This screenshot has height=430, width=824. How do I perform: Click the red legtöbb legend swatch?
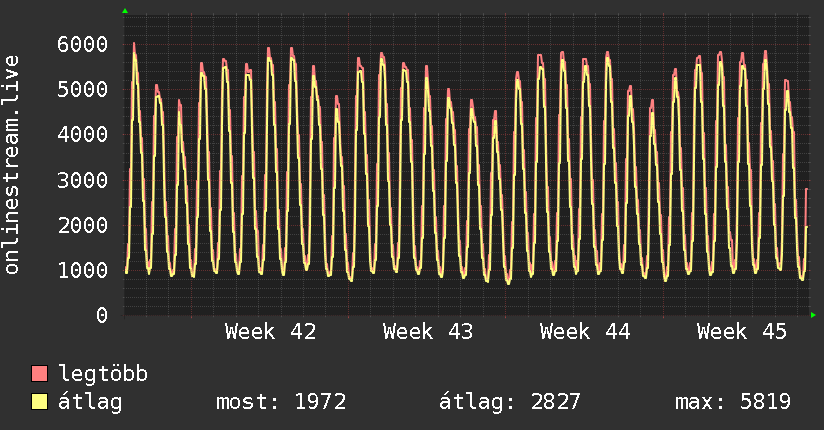coord(40,375)
